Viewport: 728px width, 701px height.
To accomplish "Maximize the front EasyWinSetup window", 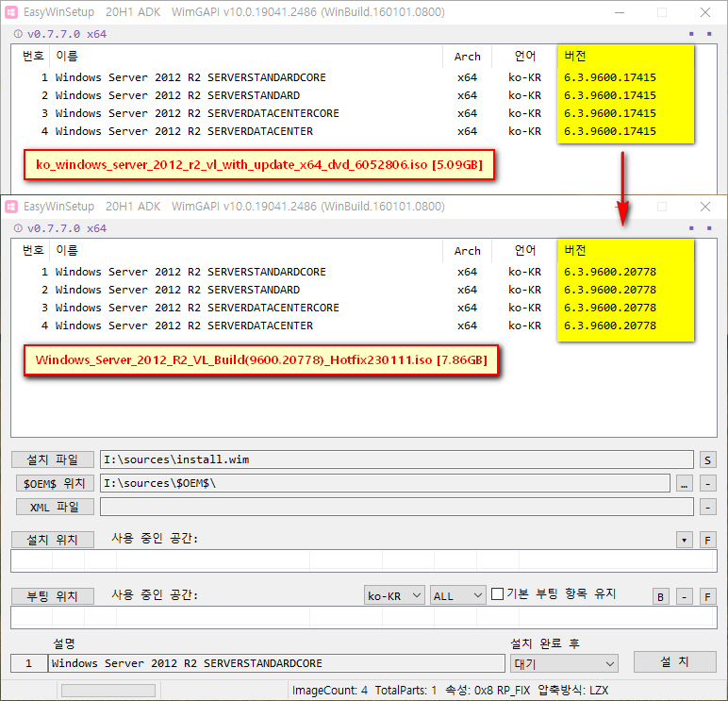I will [662, 207].
